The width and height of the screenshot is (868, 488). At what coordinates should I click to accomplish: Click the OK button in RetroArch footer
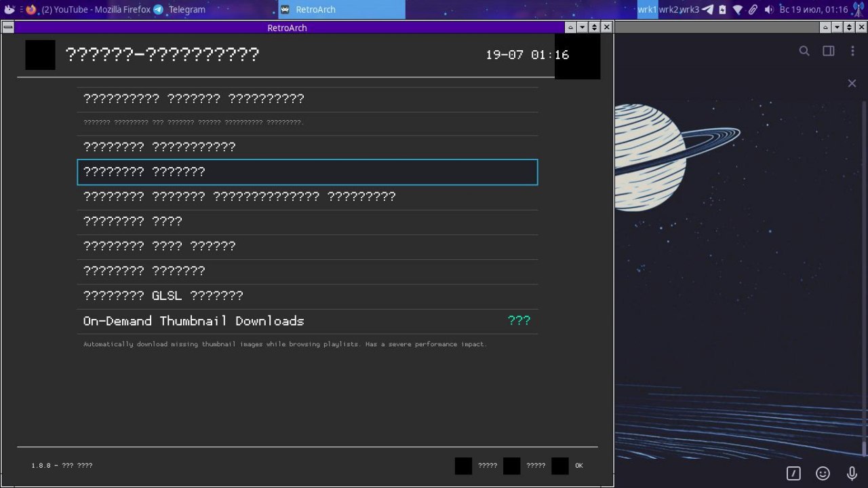point(578,466)
